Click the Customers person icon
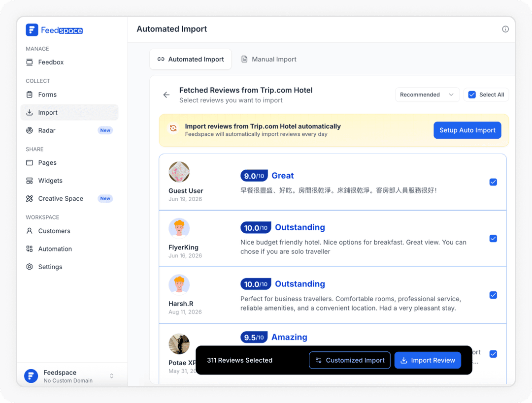Viewport: 532px width, 403px height. 30,231
